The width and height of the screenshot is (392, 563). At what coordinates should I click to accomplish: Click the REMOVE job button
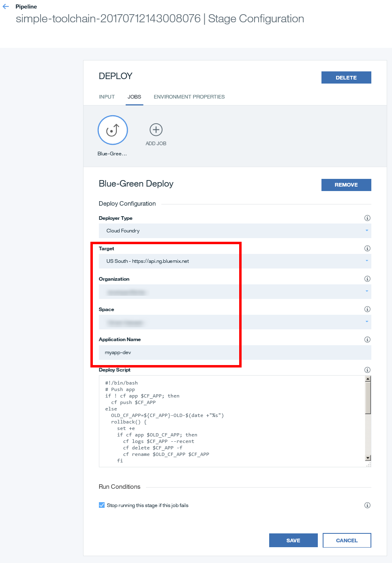click(x=346, y=185)
